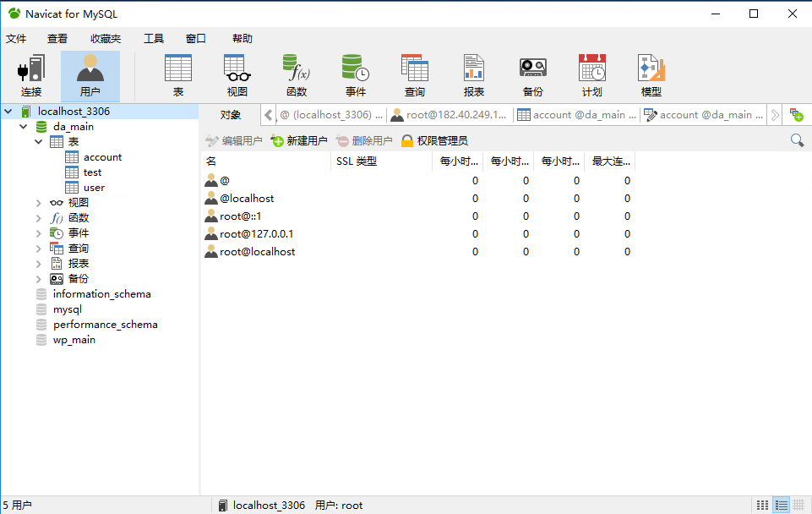Viewport: 812px width, 514px height.
Task: Open the 窗口 menu
Action: (x=196, y=38)
